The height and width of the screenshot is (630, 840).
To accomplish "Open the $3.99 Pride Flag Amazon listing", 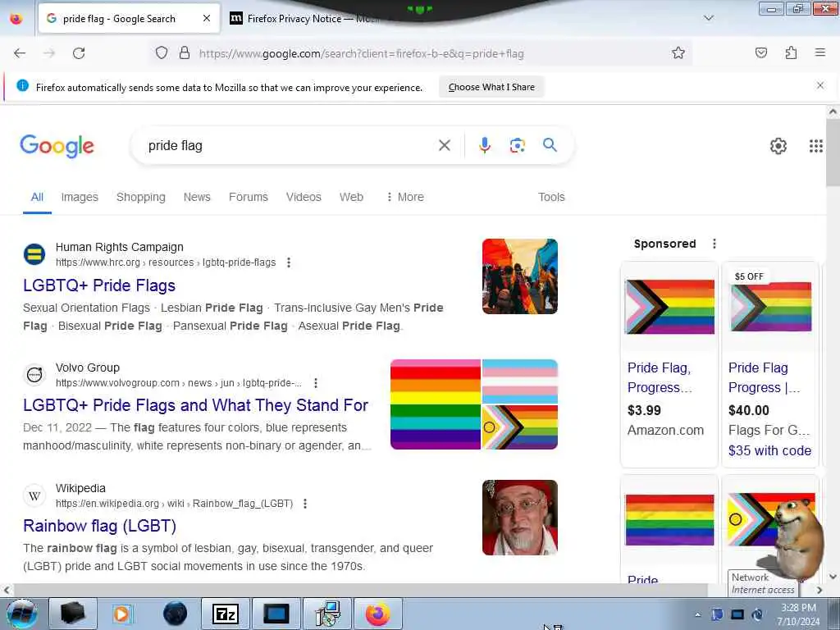I will [669, 364].
